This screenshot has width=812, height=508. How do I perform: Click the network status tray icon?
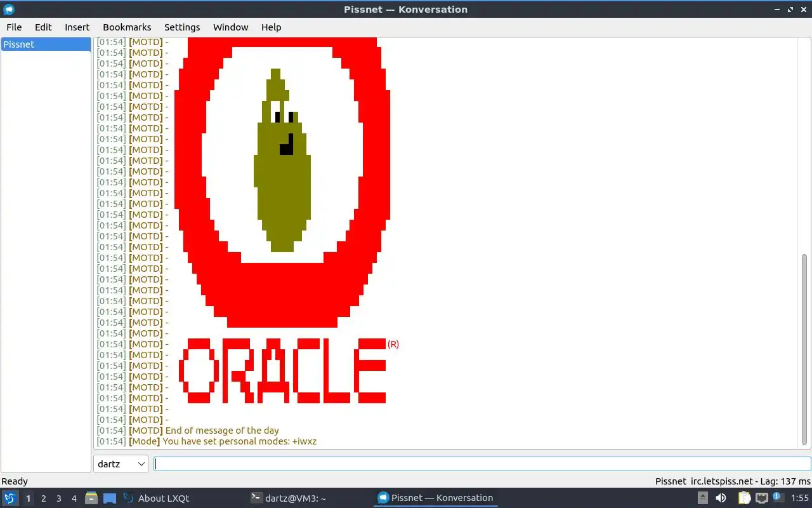point(761,498)
